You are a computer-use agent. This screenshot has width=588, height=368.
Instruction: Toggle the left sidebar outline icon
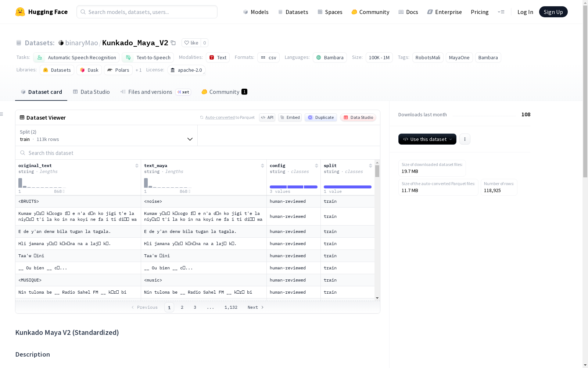[2, 114]
